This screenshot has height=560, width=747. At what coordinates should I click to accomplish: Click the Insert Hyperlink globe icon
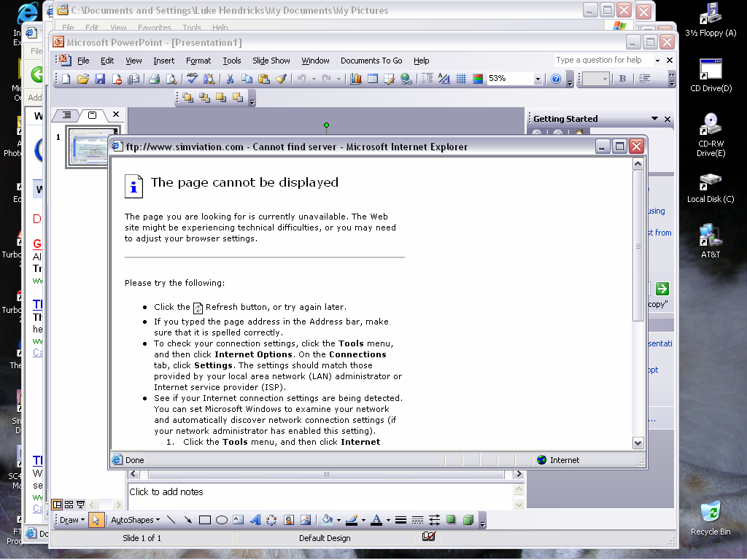tap(406, 79)
